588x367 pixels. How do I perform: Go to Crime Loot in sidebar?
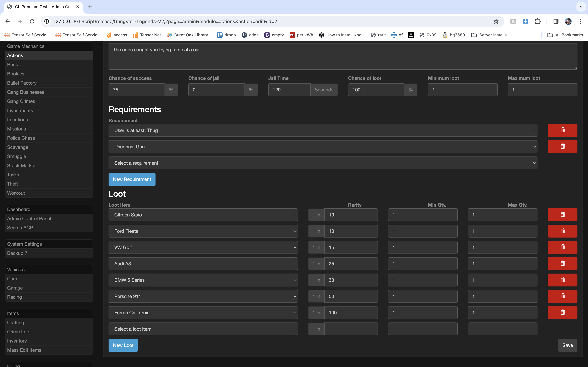(19, 332)
